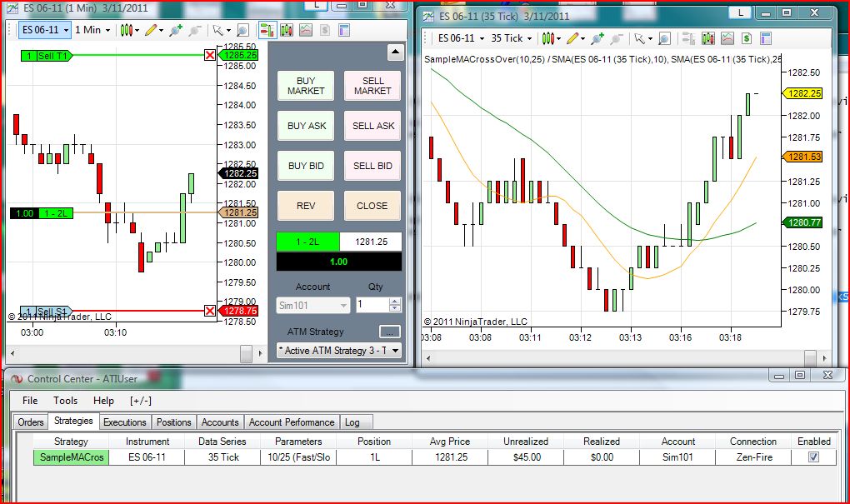Toggle Chart Trader icon in 1 Min chart
Screen dimensions: 850x504
tap(267, 30)
